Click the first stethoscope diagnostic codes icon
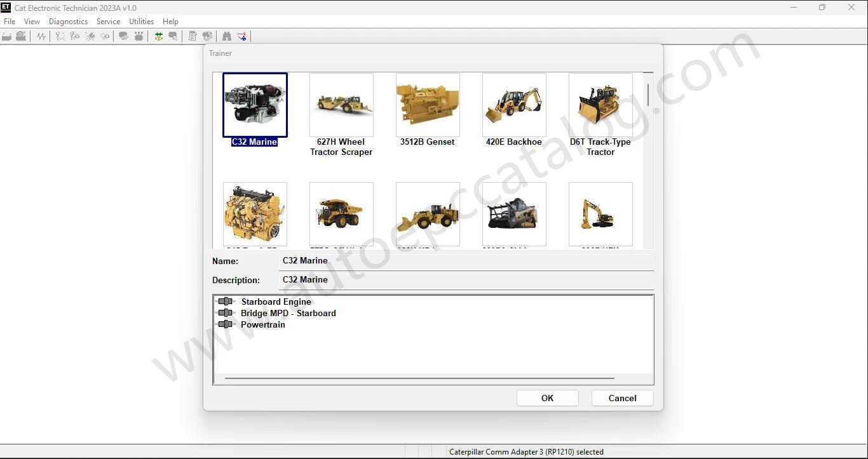Viewport: 868px width, 459px height. tap(60, 36)
